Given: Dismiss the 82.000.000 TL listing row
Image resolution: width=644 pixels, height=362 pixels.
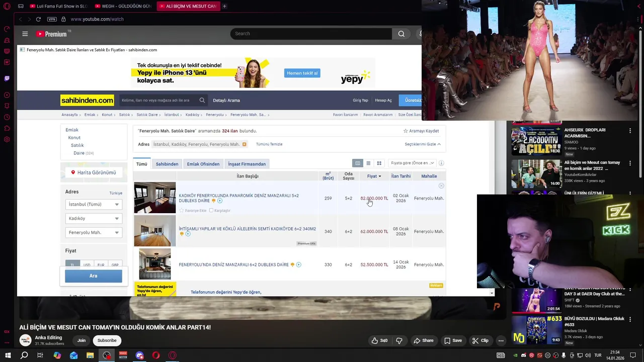Looking at the screenshot, I should pyautogui.click(x=441, y=186).
